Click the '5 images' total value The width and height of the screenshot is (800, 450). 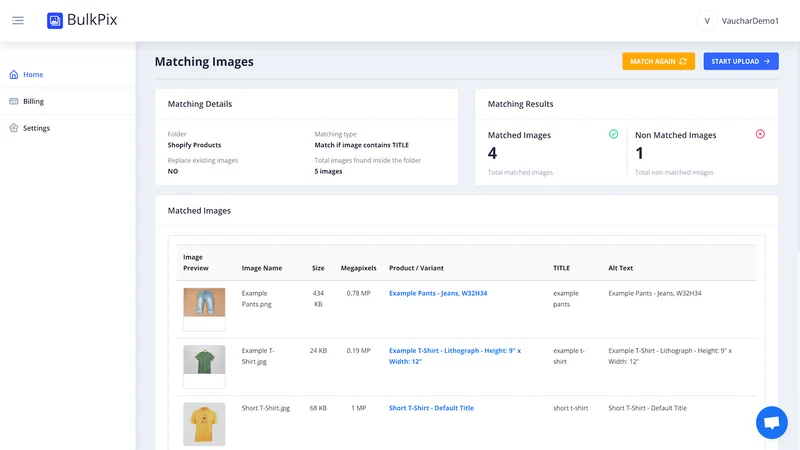pyautogui.click(x=328, y=171)
